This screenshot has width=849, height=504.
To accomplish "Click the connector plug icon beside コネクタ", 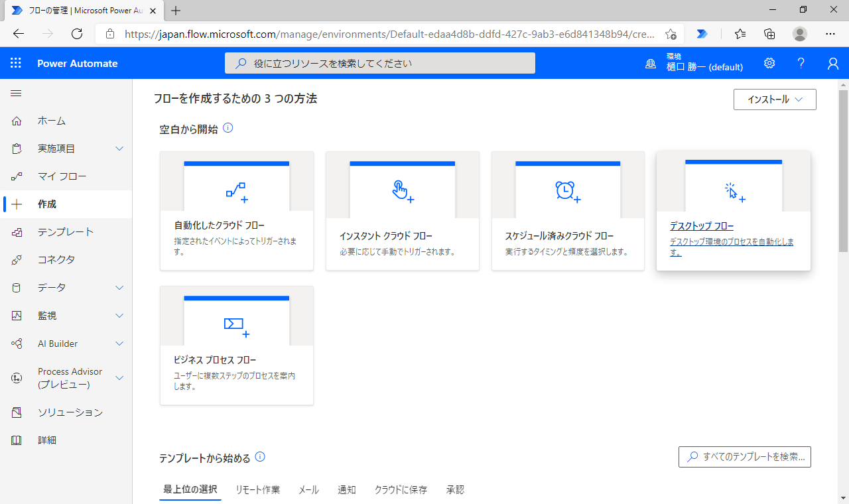I will pos(17,260).
